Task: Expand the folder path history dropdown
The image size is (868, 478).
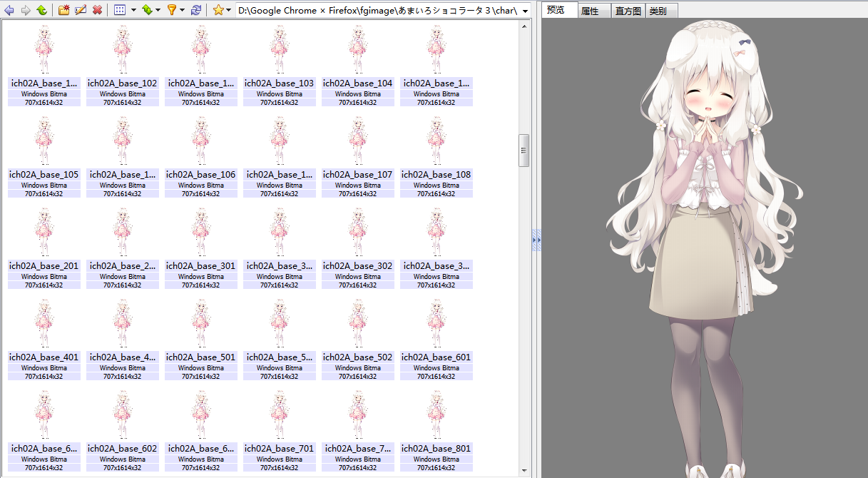Action: pos(526,11)
